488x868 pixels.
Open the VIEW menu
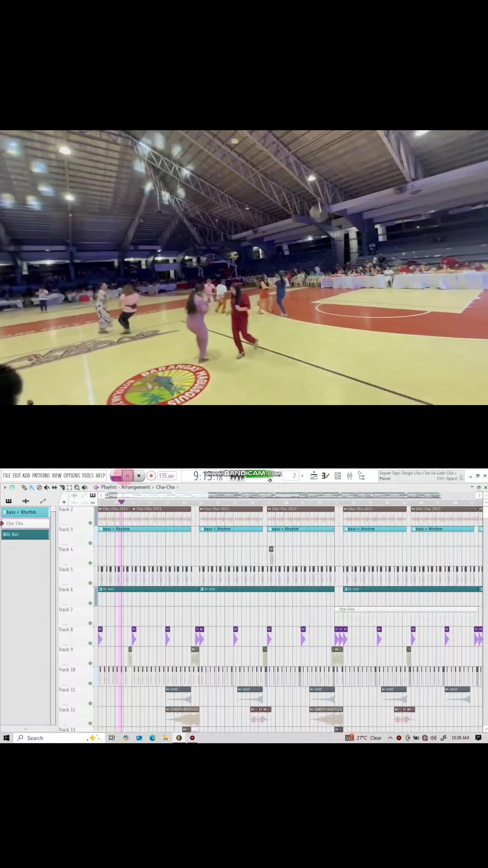56,476
